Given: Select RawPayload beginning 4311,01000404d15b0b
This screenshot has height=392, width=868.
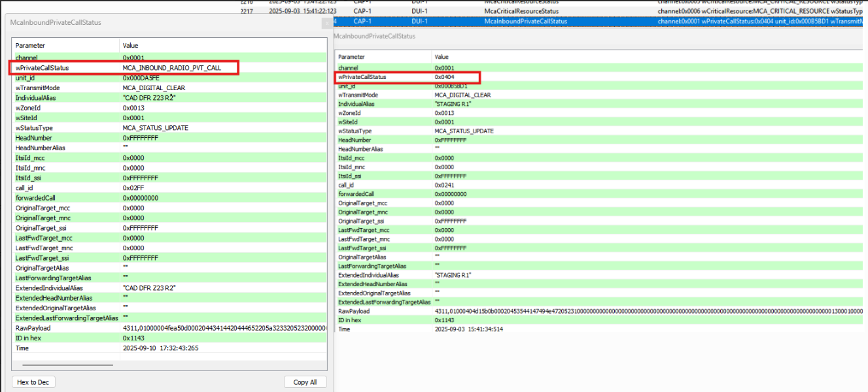Looking at the screenshot, I should (648, 311).
